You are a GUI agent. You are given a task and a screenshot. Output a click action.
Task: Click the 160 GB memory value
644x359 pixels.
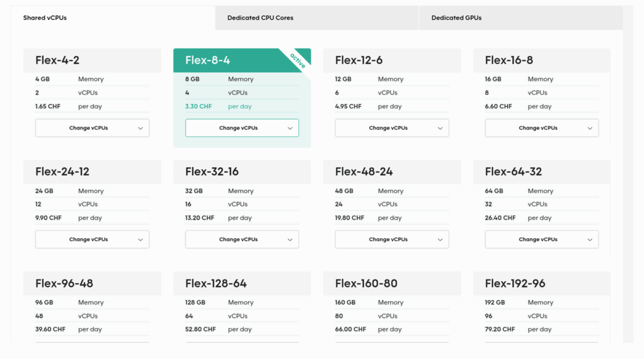(x=345, y=302)
